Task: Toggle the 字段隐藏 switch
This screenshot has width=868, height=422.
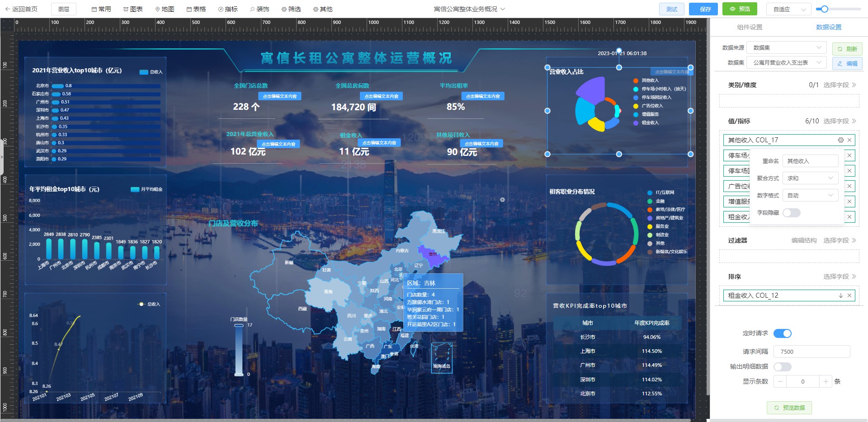Action: (792, 212)
